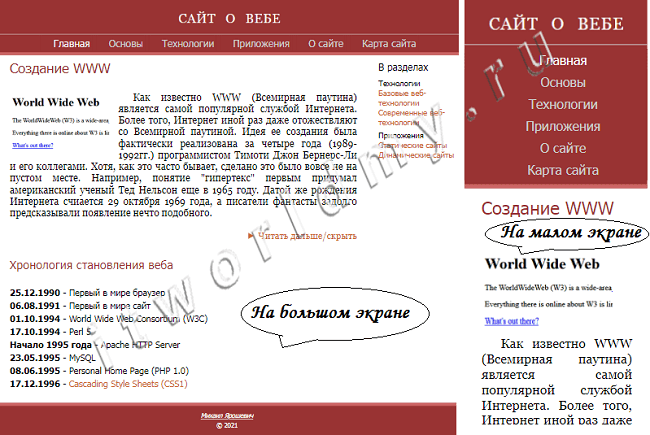Open Технологии in the narrow vertical menu
Viewport: 650px width, 435px height.
[563, 104]
